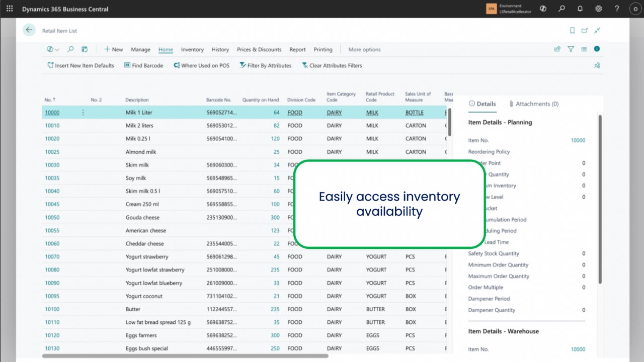Viewport: 644px width, 362px height.
Task: Open the Prices & Discounts menu
Action: point(259,49)
